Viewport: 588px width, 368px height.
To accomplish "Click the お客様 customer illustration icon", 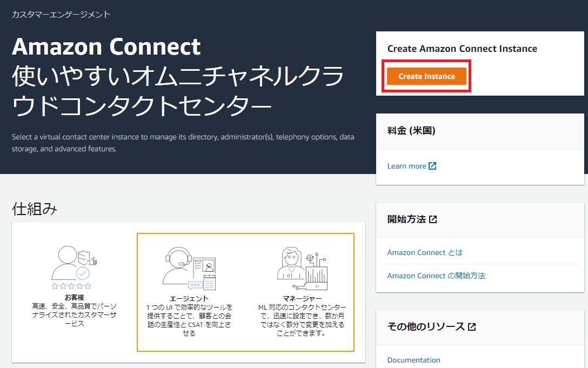I will tap(74, 263).
